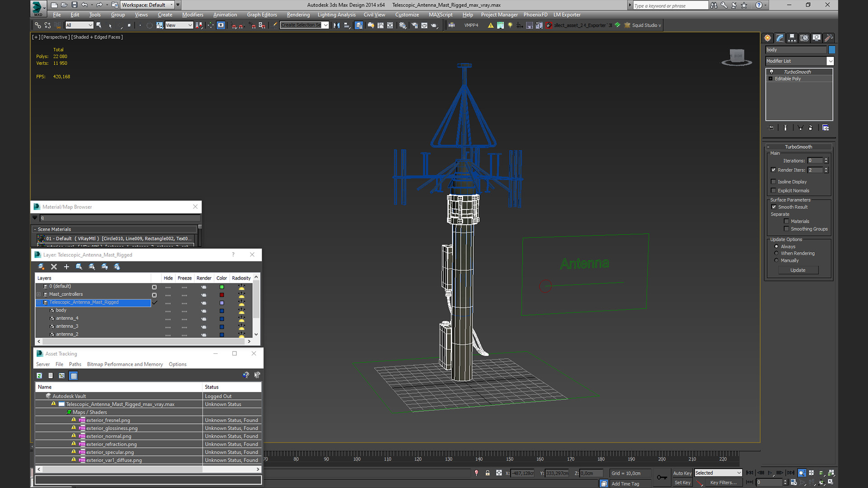Enable the Isoline Display checkbox

pos(774,182)
